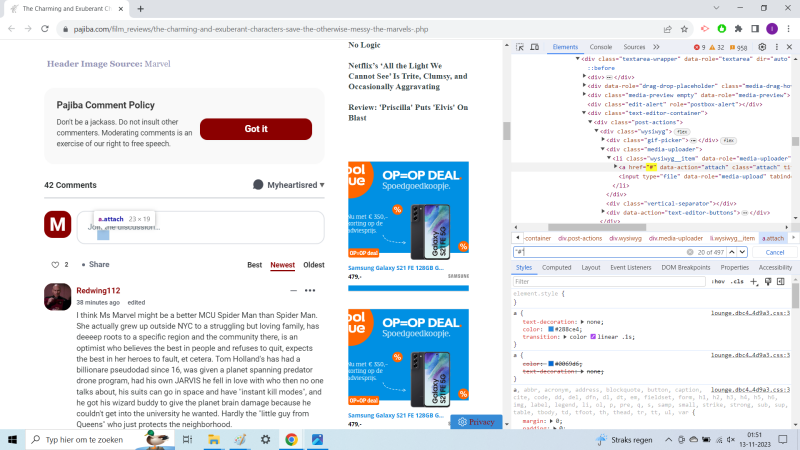Click the orange issues count badge

738,47
